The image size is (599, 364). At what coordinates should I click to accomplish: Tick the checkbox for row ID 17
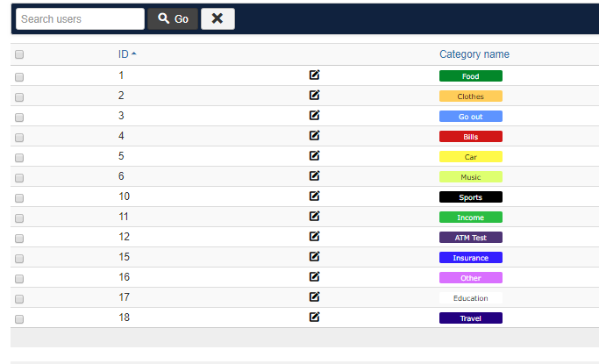click(x=19, y=298)
